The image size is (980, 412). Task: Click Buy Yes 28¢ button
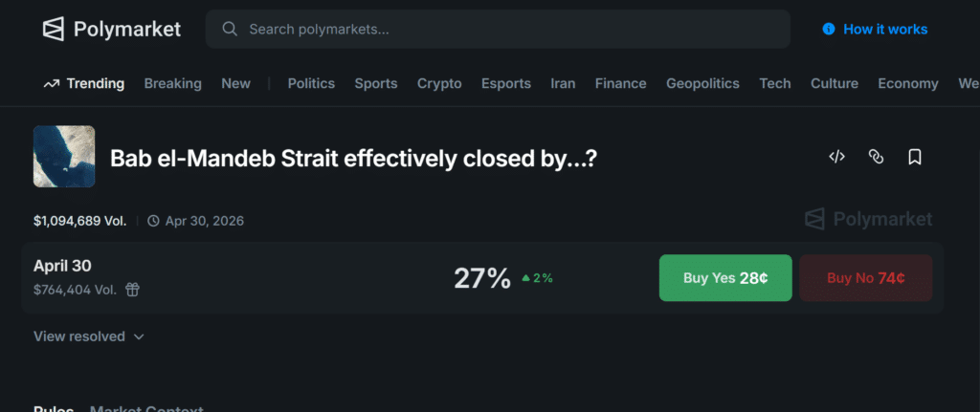[x=725, y=278]
